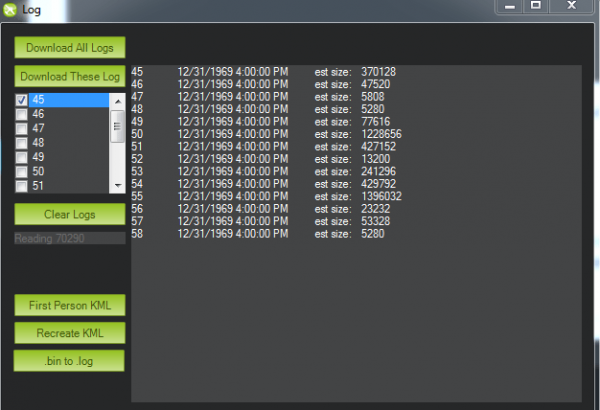Click the log list scroll up arrow
Screen dimensions: 600x410
point(117,99)
